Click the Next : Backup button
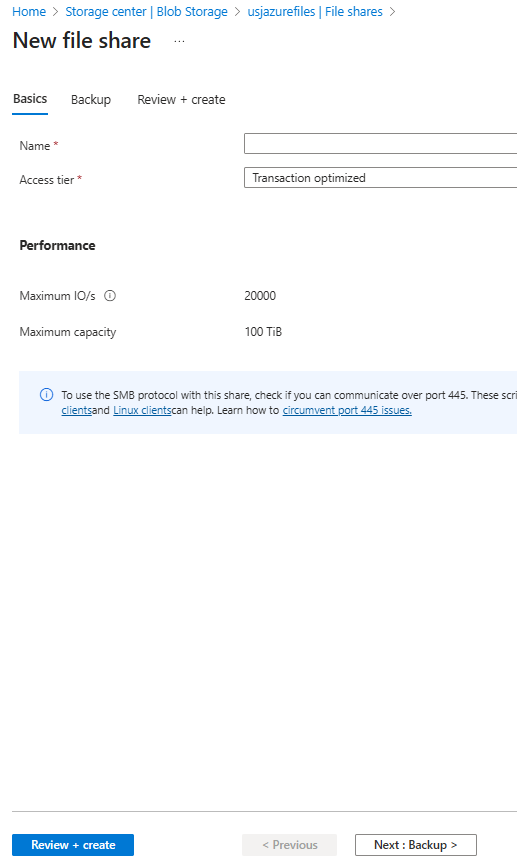This screenshot has width=517, height=857. [416, 844]
